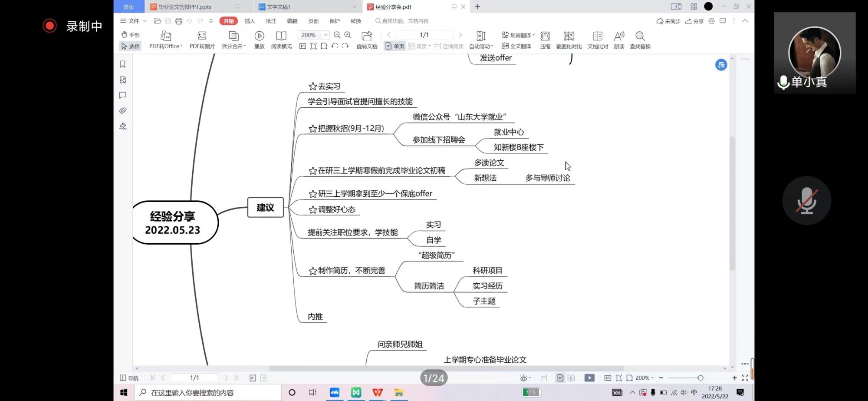Click the 全文翻译 full translation button

[x=516, y=46]
